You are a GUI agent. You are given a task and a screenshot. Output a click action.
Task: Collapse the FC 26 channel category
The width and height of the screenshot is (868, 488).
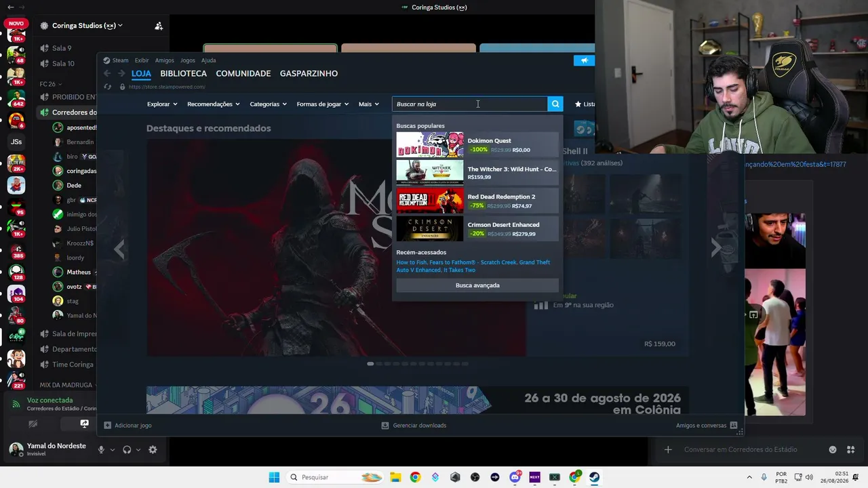51,84
